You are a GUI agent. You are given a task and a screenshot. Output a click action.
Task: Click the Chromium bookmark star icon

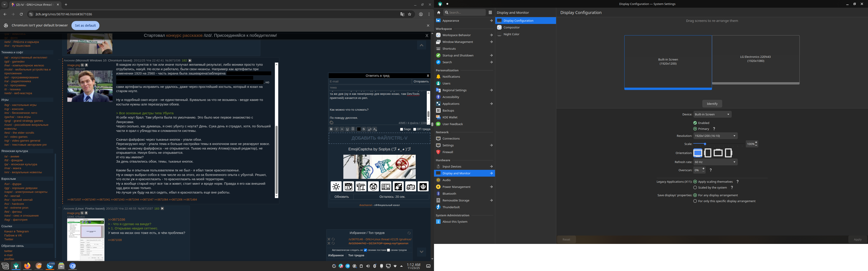tap(410, 14)
